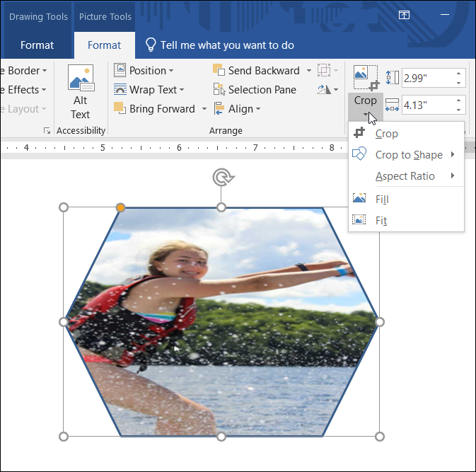Expand the Send Backward arrow menu

pyautogui.click(x=309, y=71)
